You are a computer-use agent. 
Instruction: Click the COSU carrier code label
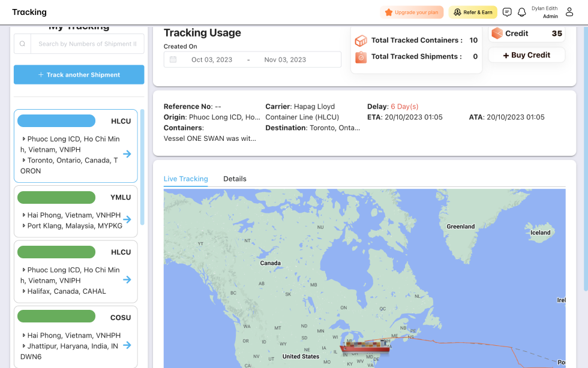tap(121, 318)
